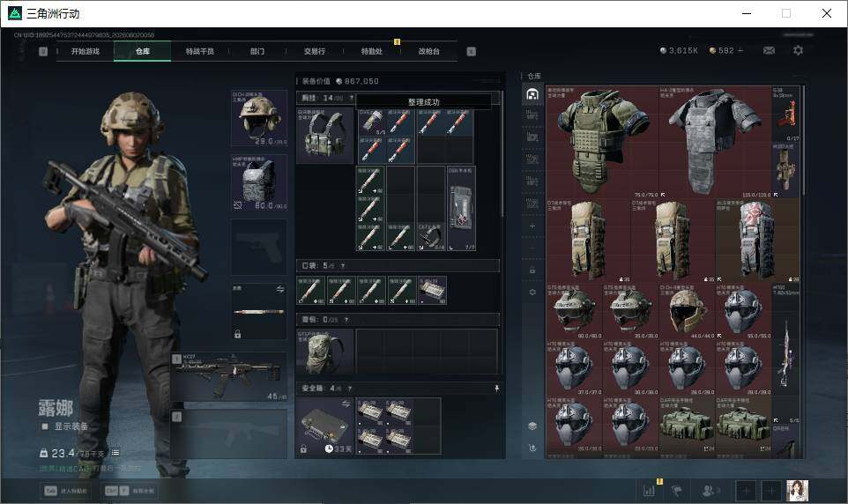Viewport: 848px width, 504px height.
Task: Switch to the 改枪台 tab
Action: point(429,51)
